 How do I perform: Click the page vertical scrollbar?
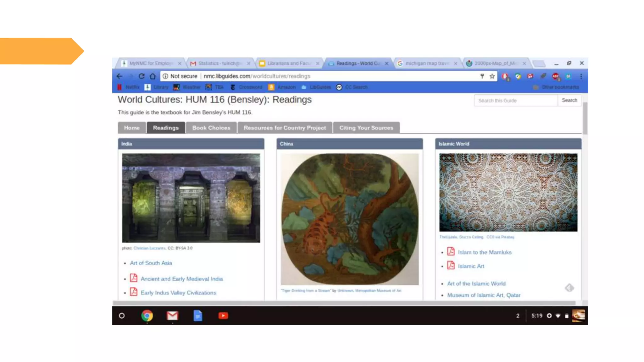coord(585,118)
